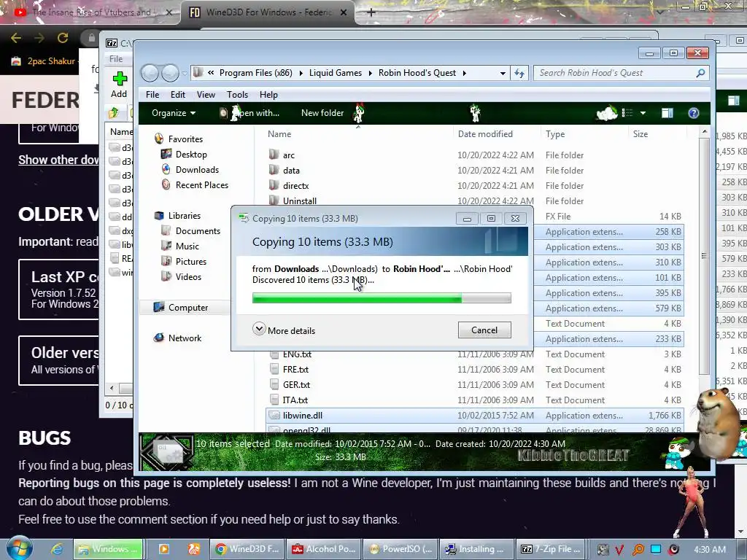This screenshot has height=560, width=747.
Task: Go back in the Chrome browser
Action: tap(16, 38)
